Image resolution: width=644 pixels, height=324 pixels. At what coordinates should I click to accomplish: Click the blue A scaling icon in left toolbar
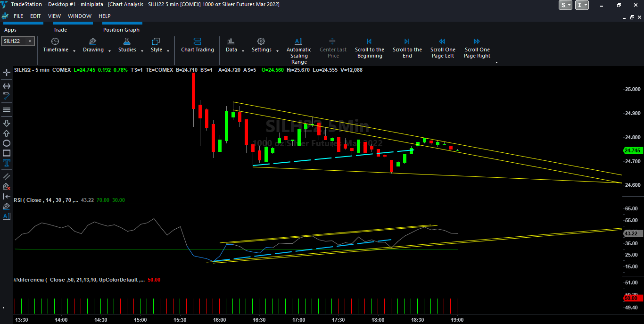tap(7, 216)
